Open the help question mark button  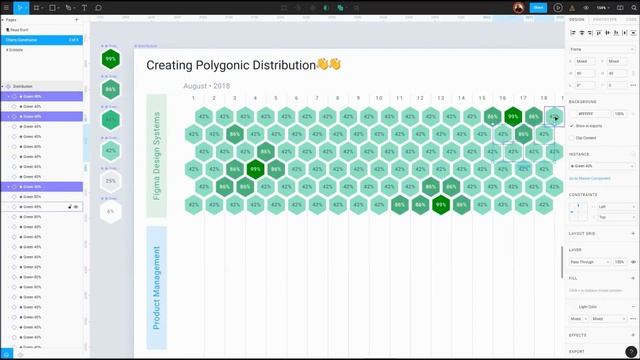click(x=631, y=351)
